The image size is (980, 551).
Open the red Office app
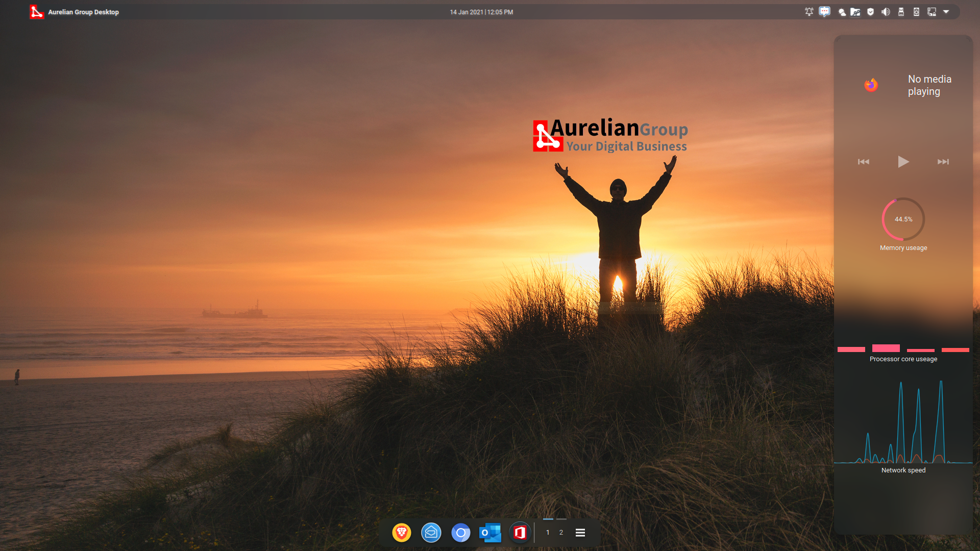click(520, 533)
